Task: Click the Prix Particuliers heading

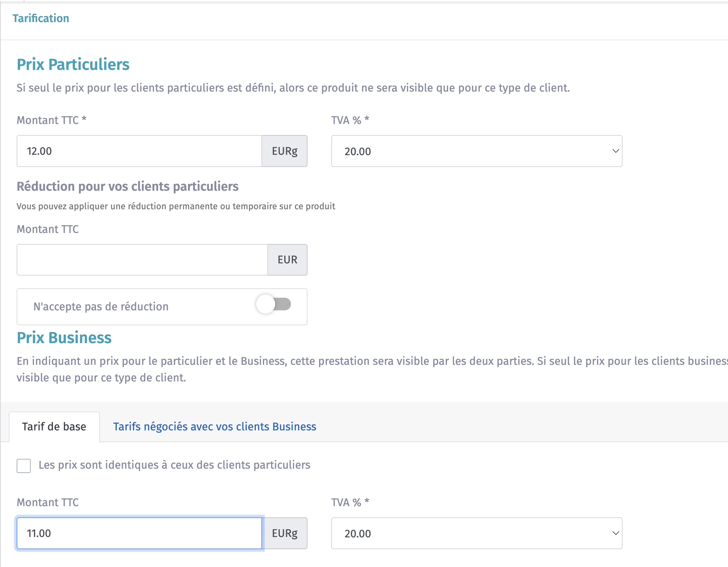Action: click(x=73, y=65)
